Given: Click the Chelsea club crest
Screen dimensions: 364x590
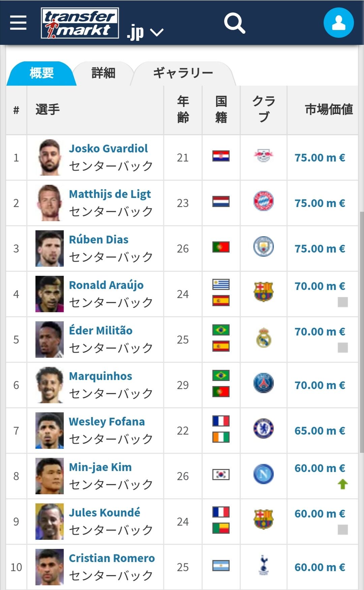Looking at the screenshot, I should click(x=264, y=429).
